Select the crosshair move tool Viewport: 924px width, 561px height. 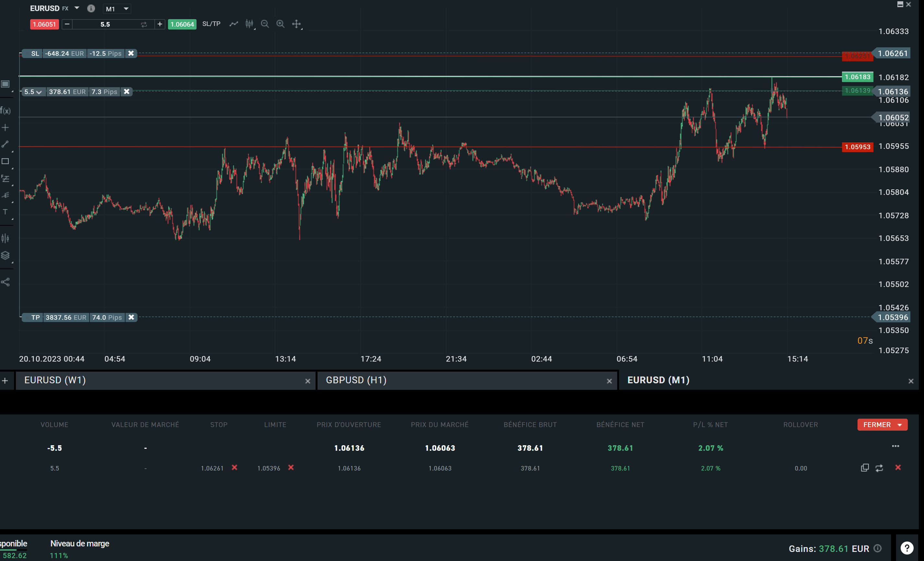[x=296, y=24]
